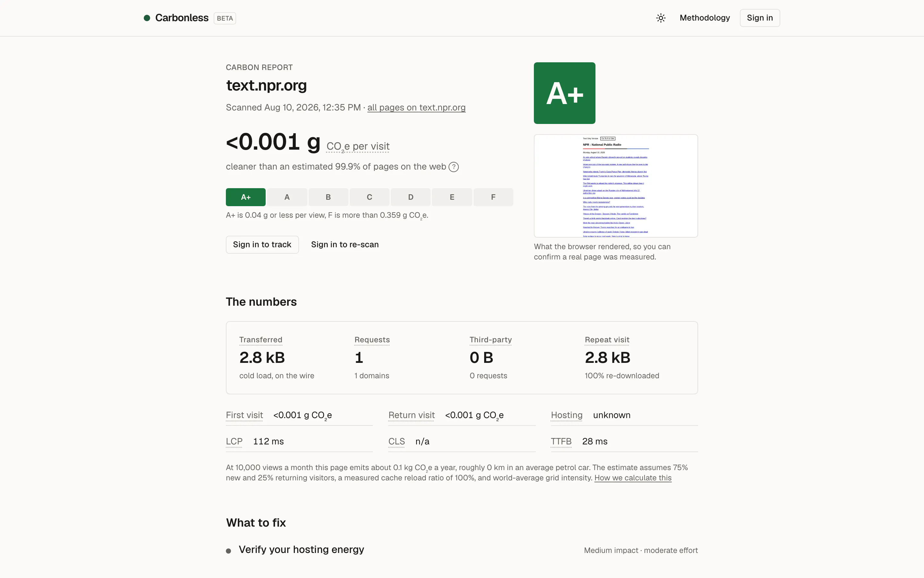
Task: Click the CLS label
Action: [x=397, y=442]
